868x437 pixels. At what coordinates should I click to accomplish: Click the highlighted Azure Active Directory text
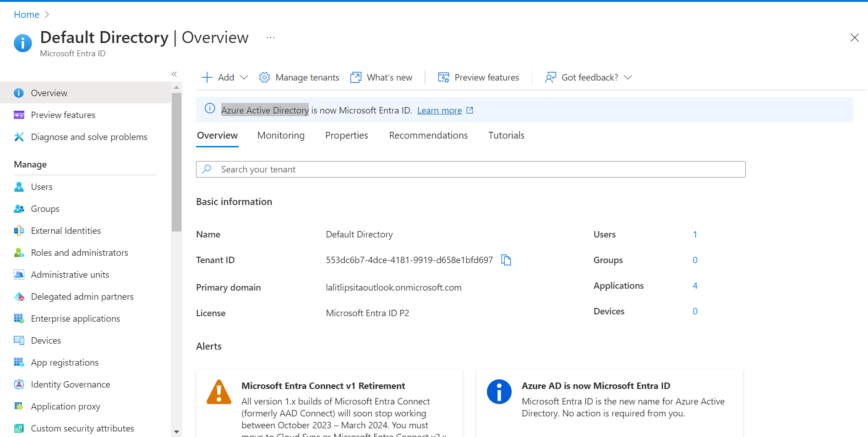coord(265,110)
